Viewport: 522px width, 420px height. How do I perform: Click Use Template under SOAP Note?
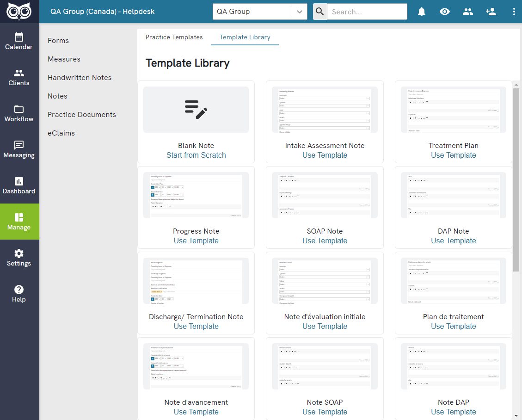tap(325, 241)
